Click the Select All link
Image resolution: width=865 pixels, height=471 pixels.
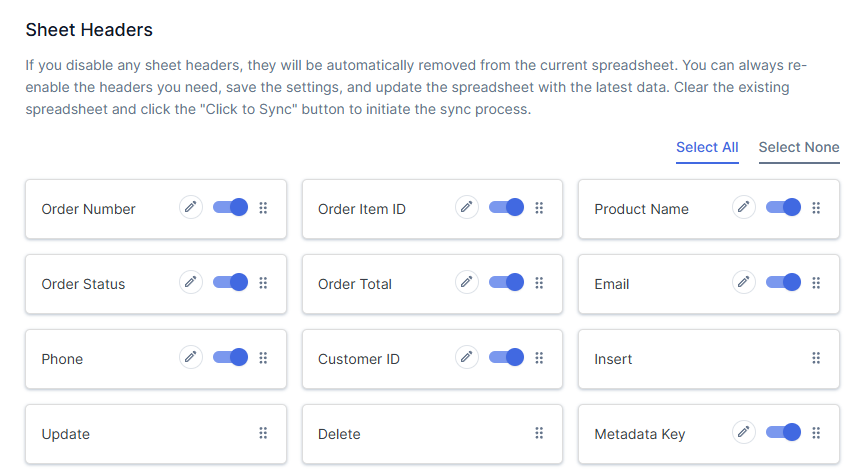coord(707,147)
